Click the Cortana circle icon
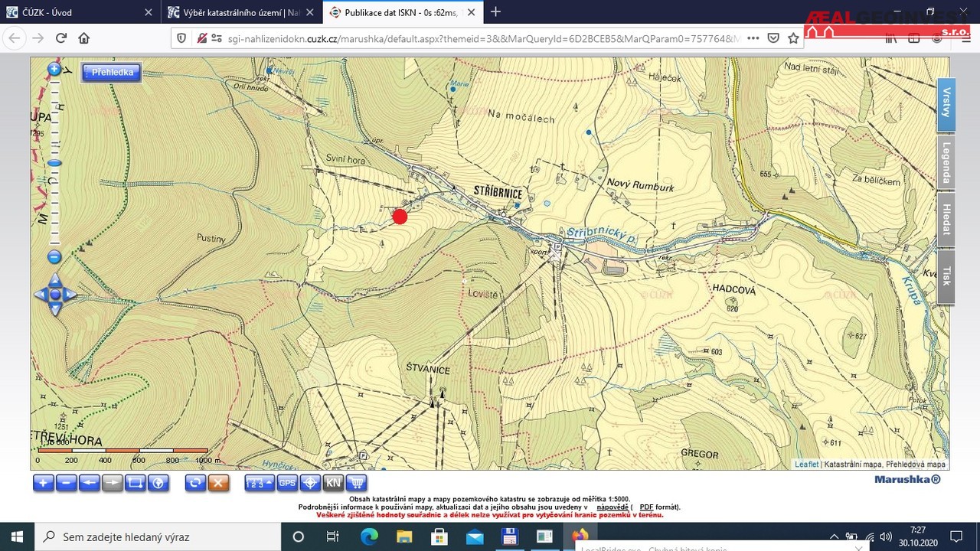This screenshot has width=980, height=551. [299, 536]
